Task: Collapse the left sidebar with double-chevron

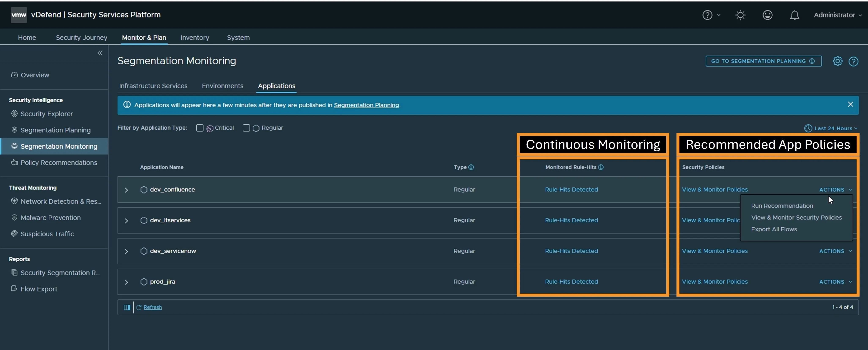Action: click(x=100, y=53)
